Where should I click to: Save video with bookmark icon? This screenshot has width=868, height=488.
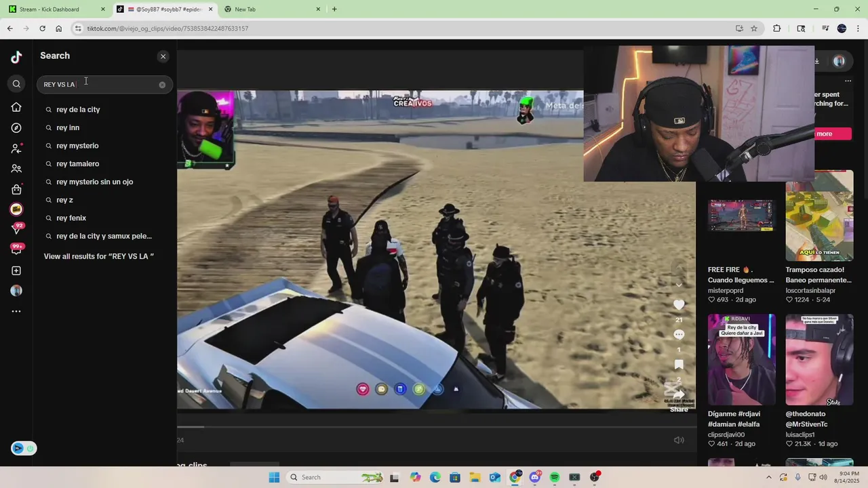point(679,365)
